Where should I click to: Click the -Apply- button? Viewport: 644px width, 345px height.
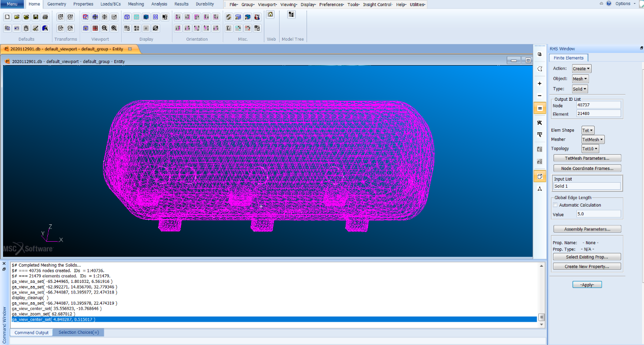(x=587, y=285)
